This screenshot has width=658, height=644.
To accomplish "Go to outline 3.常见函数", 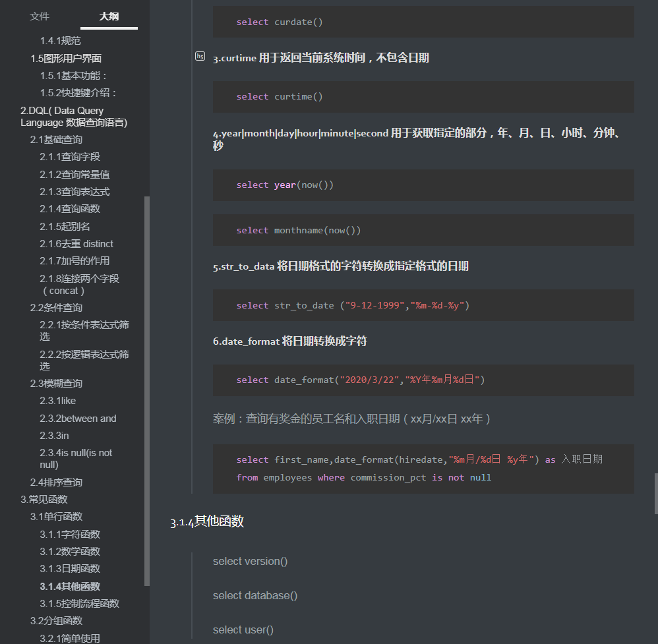I will point(44,499).
